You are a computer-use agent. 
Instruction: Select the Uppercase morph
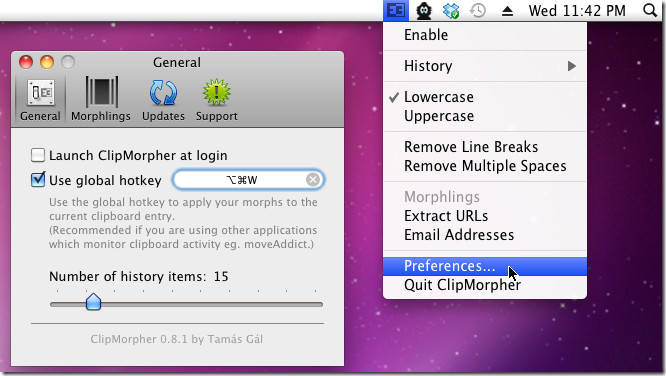click(485, 116)
